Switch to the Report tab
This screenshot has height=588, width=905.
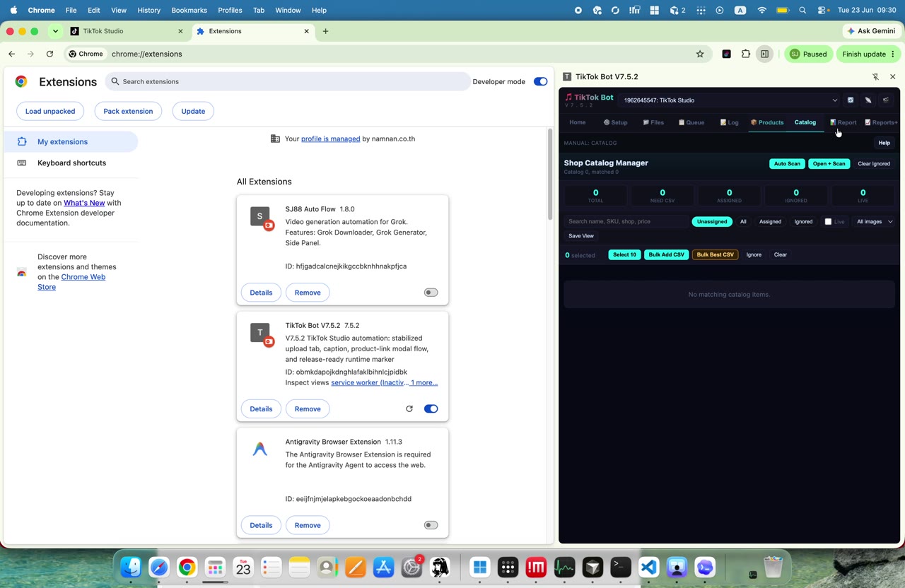point(843,122)
